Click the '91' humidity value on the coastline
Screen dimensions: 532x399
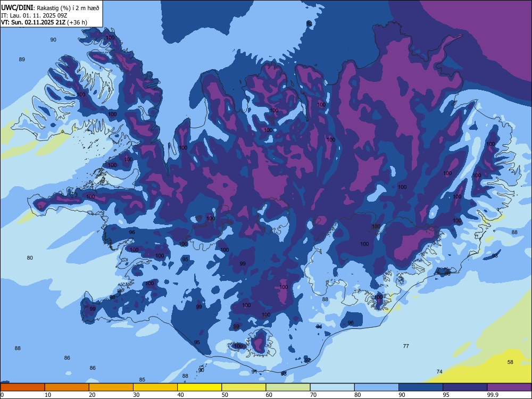tap(254, 371)
